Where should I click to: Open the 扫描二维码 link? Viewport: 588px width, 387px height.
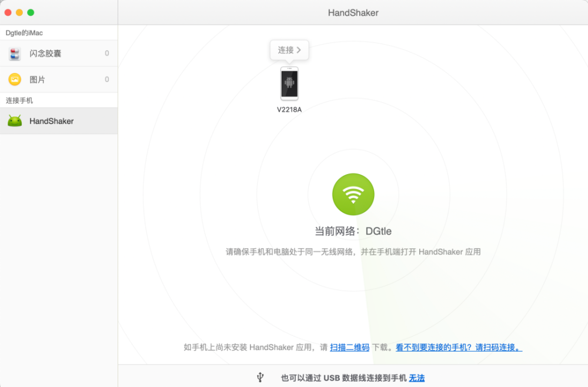[349, 347]
